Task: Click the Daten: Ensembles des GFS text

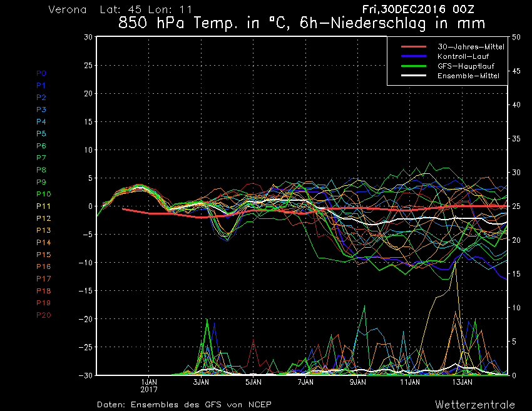Action: click(184, 405)
